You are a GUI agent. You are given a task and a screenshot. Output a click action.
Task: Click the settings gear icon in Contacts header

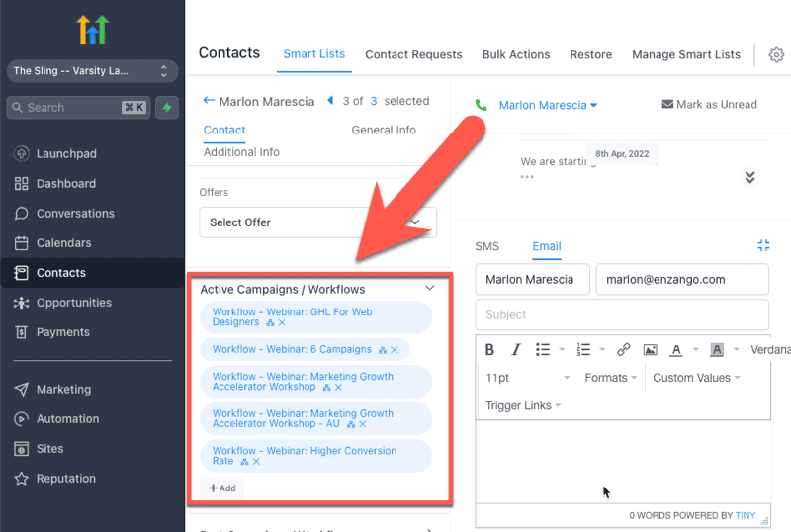(776, 55)
